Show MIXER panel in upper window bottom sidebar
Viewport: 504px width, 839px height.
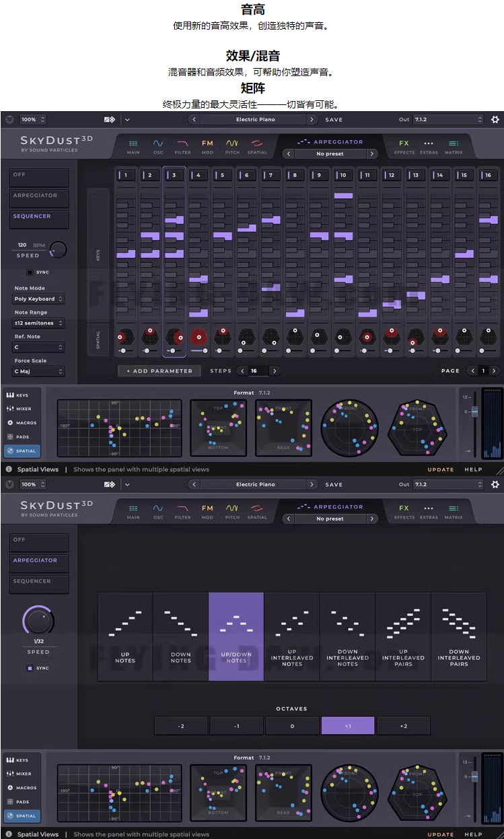click(22, 409)
